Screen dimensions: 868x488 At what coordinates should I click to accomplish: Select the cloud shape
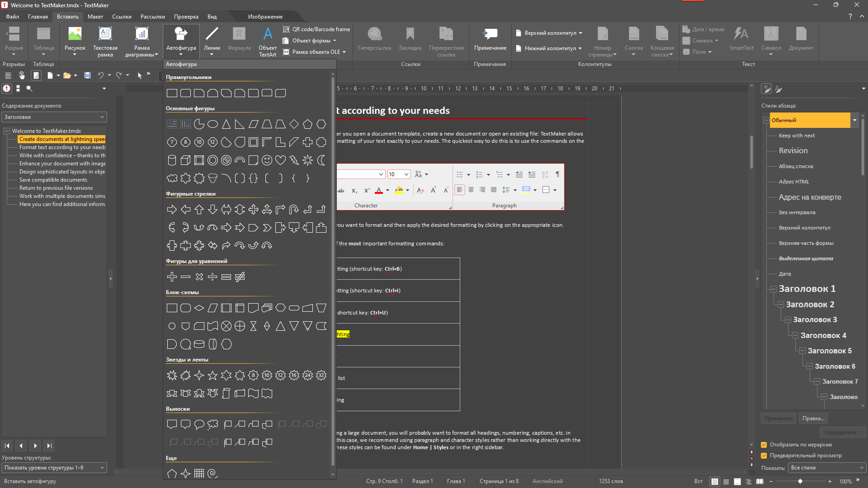[172, 178]
